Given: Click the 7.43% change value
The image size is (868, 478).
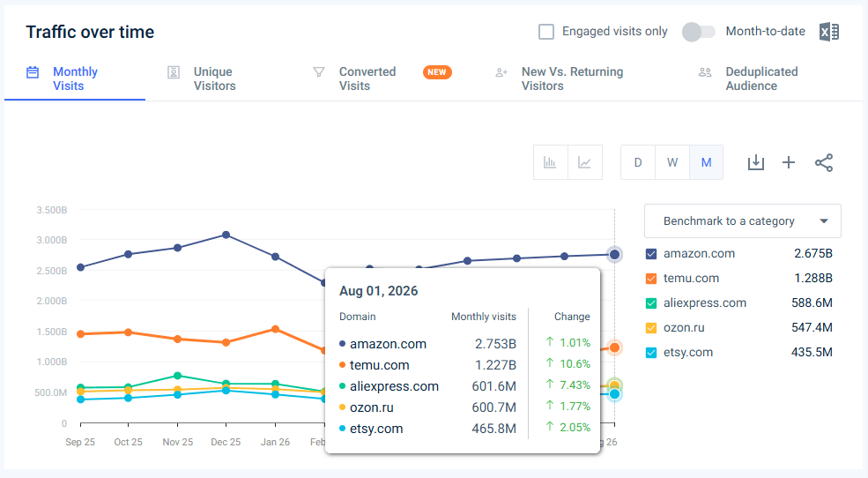Looking at the screenshot, I should [x=575, y=385].
